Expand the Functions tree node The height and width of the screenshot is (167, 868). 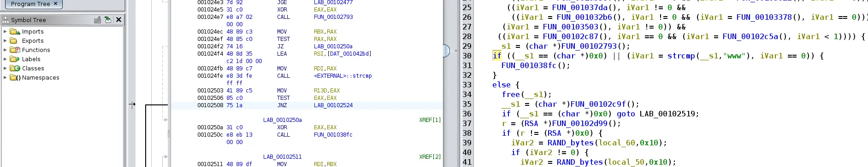click(5, 50)
